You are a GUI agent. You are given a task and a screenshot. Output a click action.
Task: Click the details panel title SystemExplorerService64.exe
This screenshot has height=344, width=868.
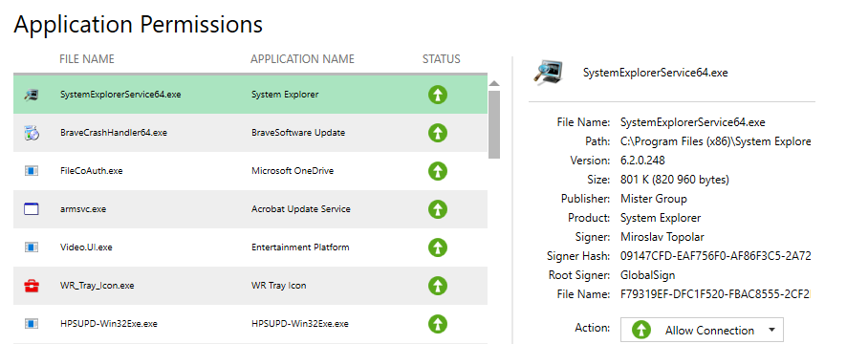pyautogui.click(x=656, y=73)
